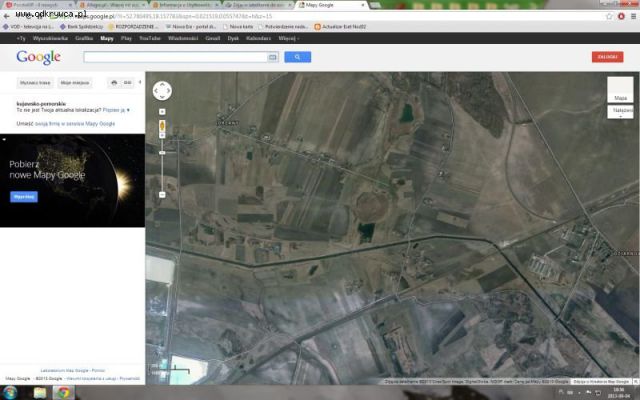Switch to the fourth browser tab

pos(258,5)
